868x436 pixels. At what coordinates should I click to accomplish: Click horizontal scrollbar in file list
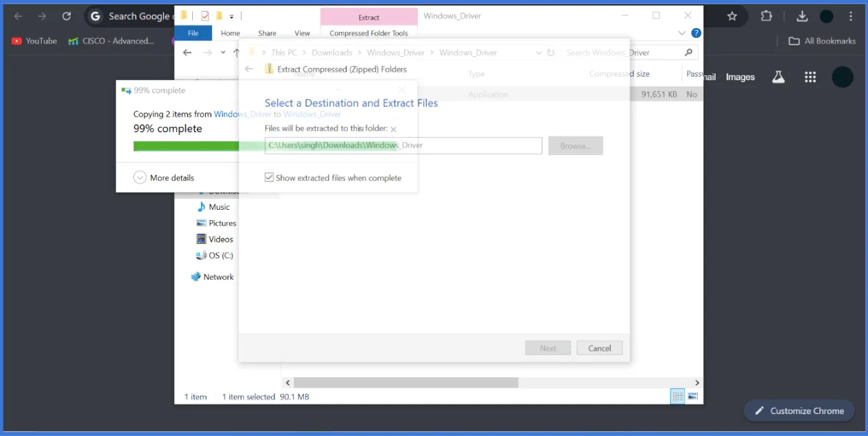[406, 383]
